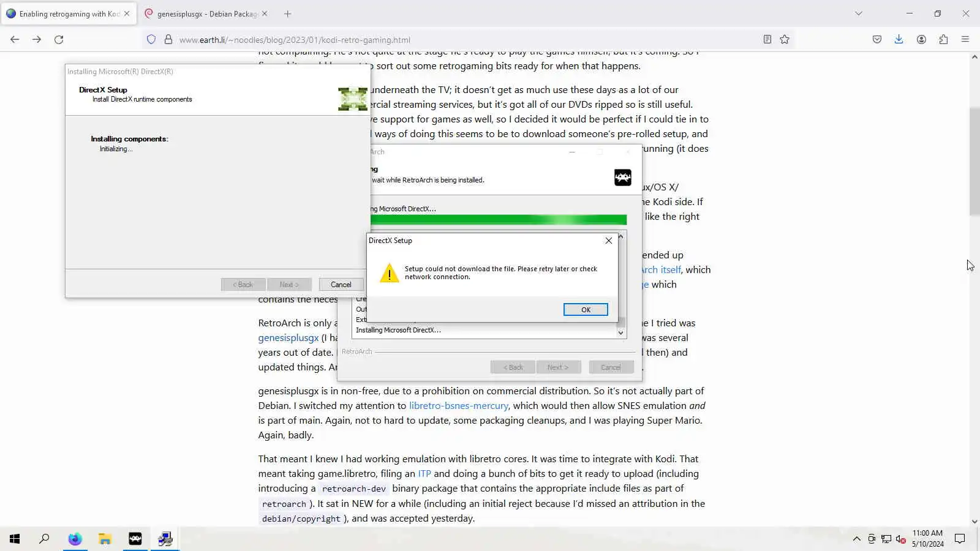Image resolution: width=980 pixels, height=551 pixels.
Task: Show site security info via the padlock
Action: [x=168, y=40]
